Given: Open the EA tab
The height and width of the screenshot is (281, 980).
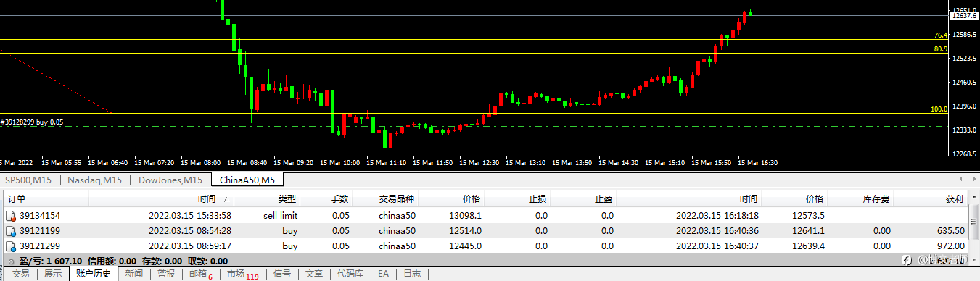Looking at the screenshot, I should tap(383, 274).
